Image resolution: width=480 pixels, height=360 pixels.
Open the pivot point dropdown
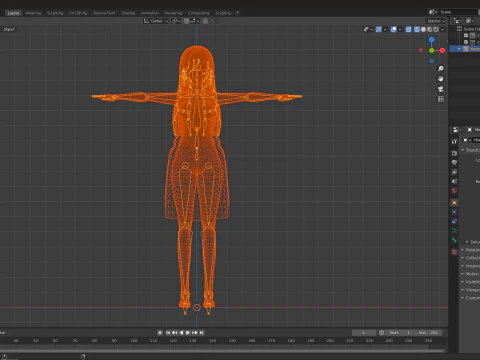pyautogui.click(x=176, y=21)
